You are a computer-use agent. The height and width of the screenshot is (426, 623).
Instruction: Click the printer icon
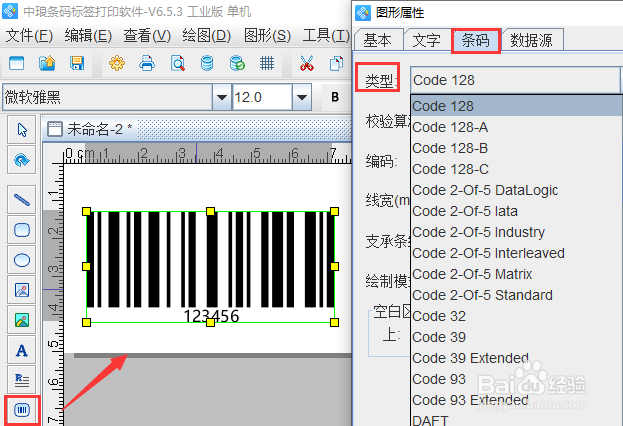coord(147,63)
